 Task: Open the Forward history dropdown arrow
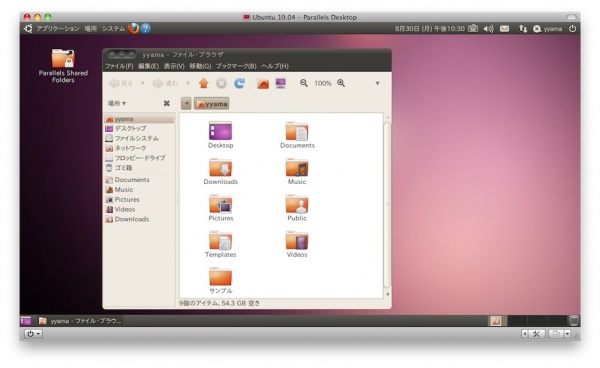[x=188, y=83]
